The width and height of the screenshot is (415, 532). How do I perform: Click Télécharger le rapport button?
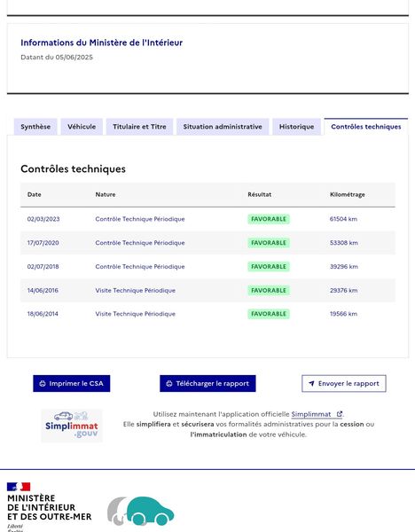click(207, 383)
